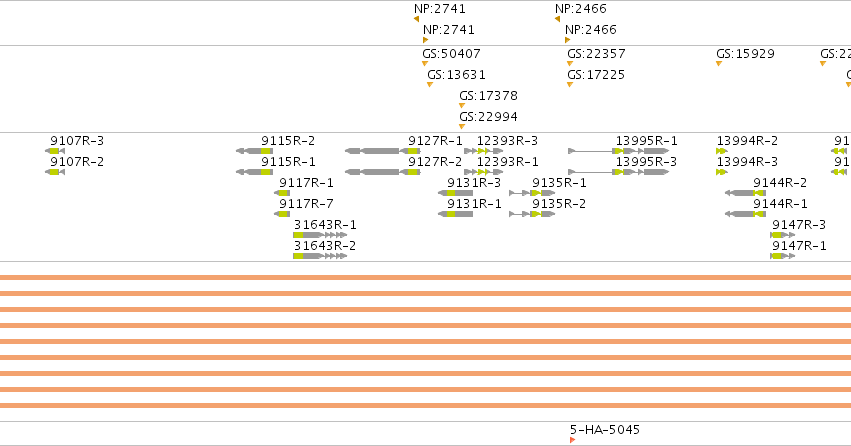Screen dimensions: 851x446
Task: Select the 9117R-1 transcript label
Action: click(307, 183)
